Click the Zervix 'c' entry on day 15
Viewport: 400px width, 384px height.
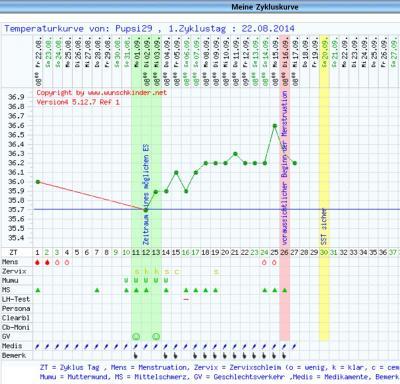[x=176, y=272]
